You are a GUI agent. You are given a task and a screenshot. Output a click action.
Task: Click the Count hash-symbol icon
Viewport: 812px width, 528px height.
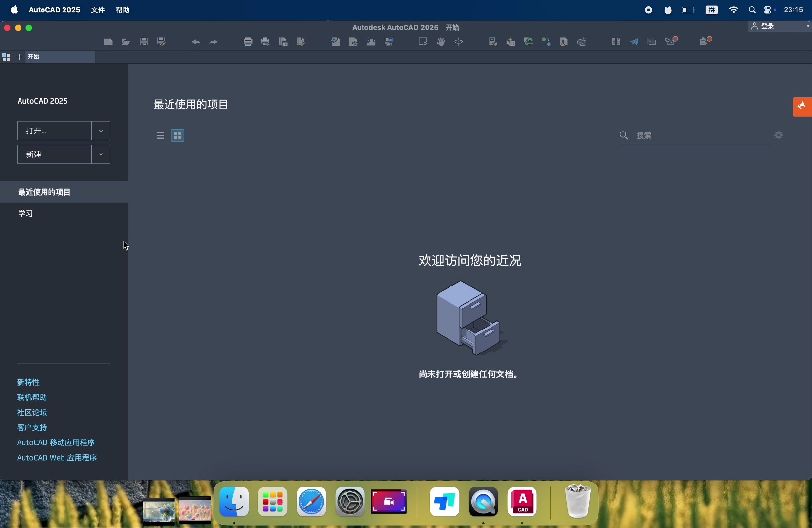point(582,42)
